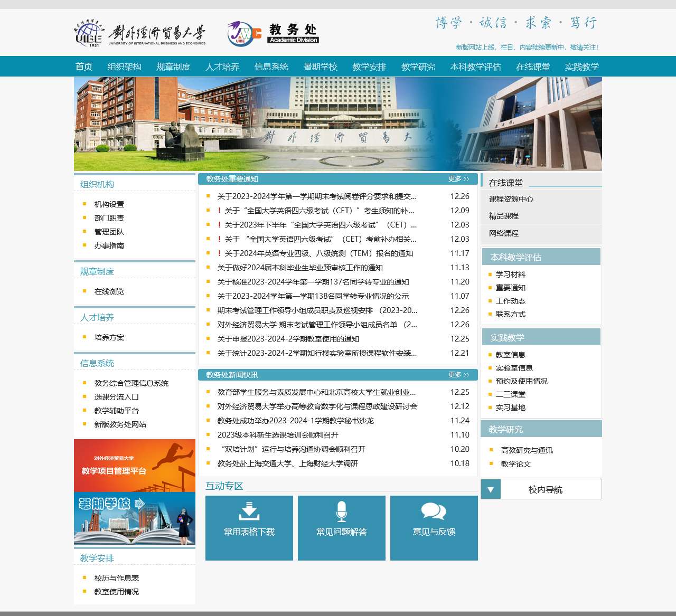The width and height of the screenshot is (676, 616).
Task: Expand 更多 in 教务处新闻快讯 header
Action: coord(458,375)
